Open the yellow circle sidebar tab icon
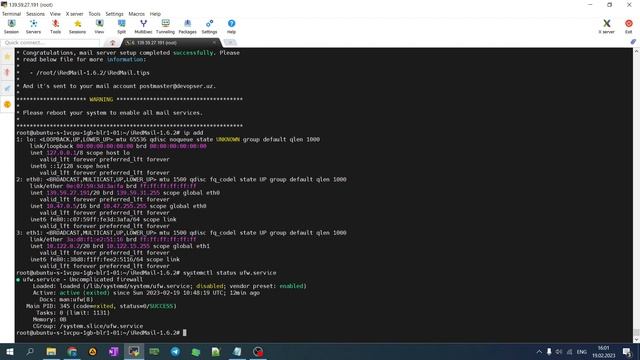The image size is (640, 360). coord(7,104)
